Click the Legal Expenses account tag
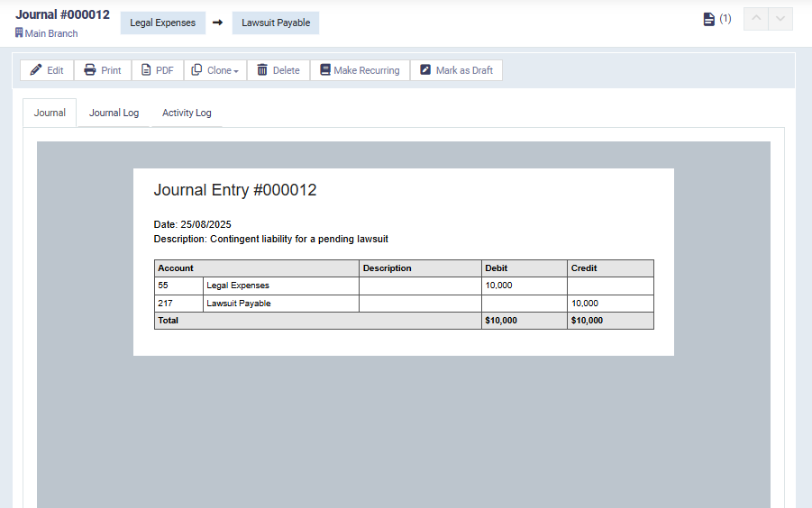Screen dimensions: 812x508 162,23
